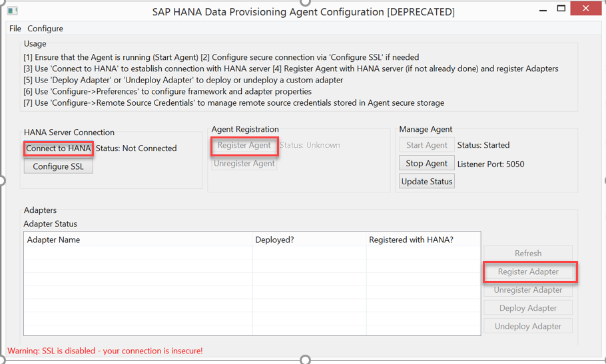Click usage line about Deploy Adapter
Screen dimensions: 606x364
tap(183, 80)
